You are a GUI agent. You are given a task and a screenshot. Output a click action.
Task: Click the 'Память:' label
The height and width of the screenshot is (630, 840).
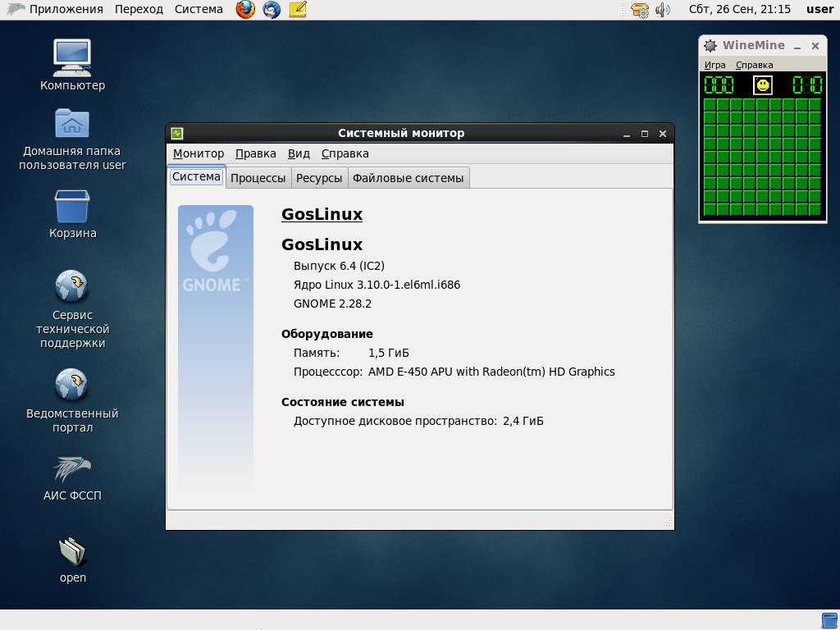point(317,353)
